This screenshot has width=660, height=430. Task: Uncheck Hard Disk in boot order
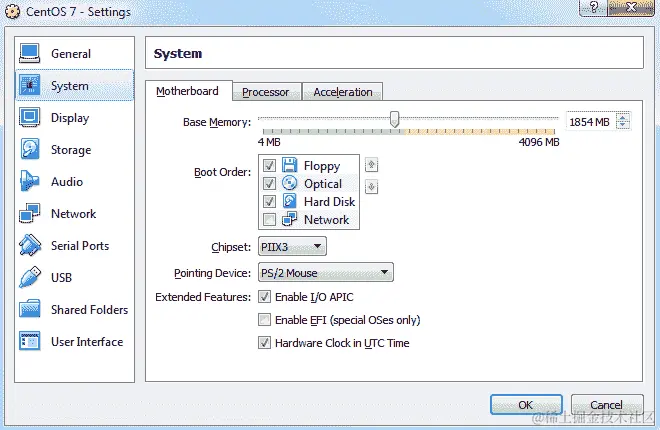tap(269, 202)
